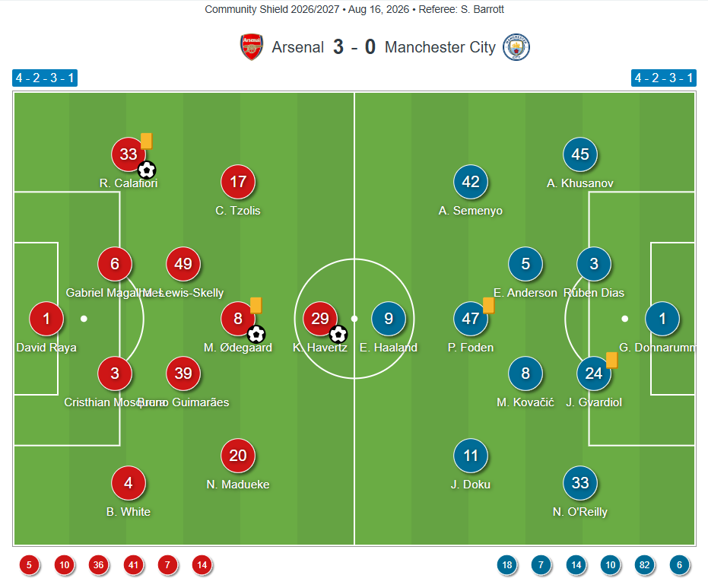
Task: Select G. Donnarumma number 1 marker
Action: [x=662, y=319]
